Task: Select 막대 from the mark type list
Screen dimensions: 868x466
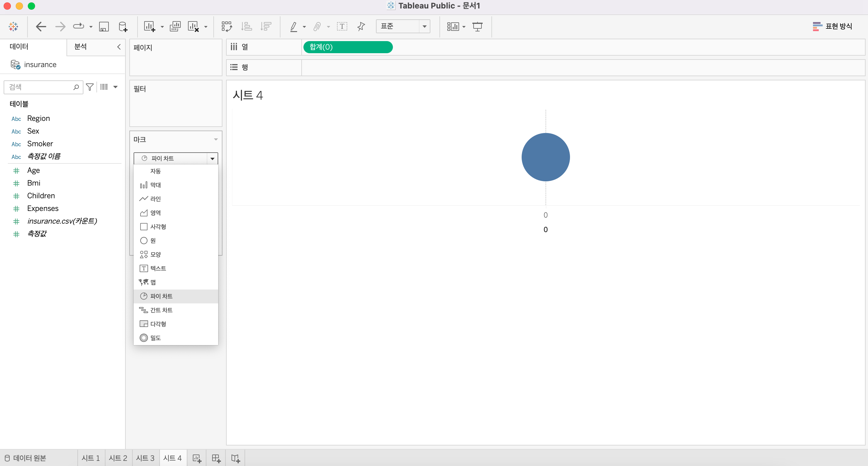Action: (x=155, y=185)
